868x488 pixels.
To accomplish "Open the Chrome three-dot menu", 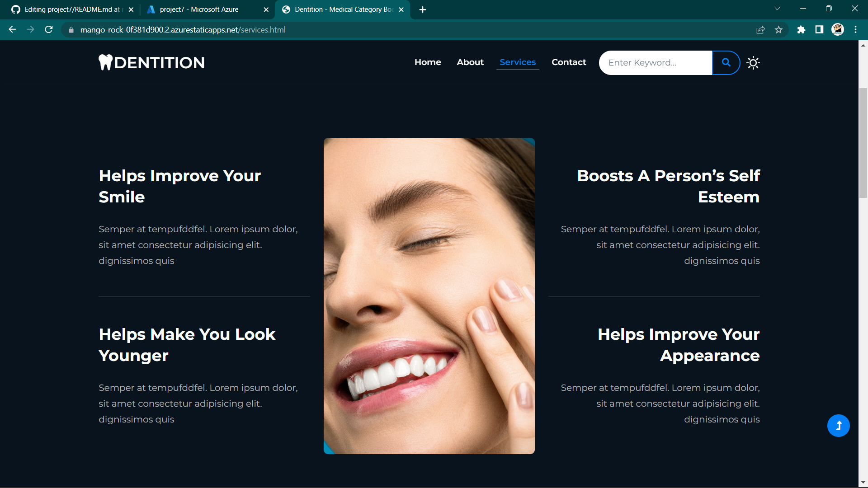I will (x=855, y=30).
